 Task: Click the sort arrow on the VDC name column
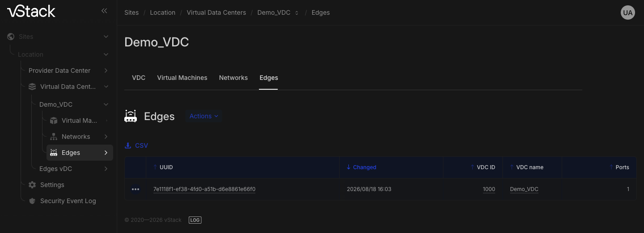click(512, 167)
